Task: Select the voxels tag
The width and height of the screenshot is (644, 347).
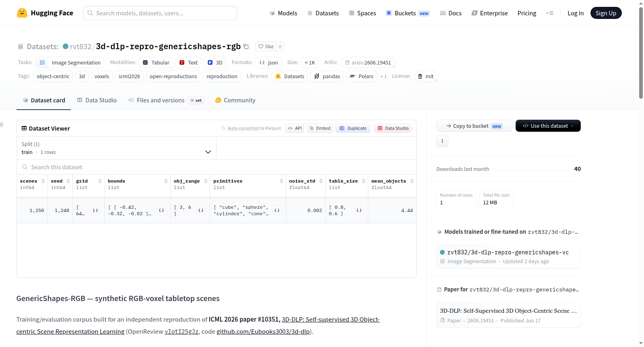Action: [102, 76]
